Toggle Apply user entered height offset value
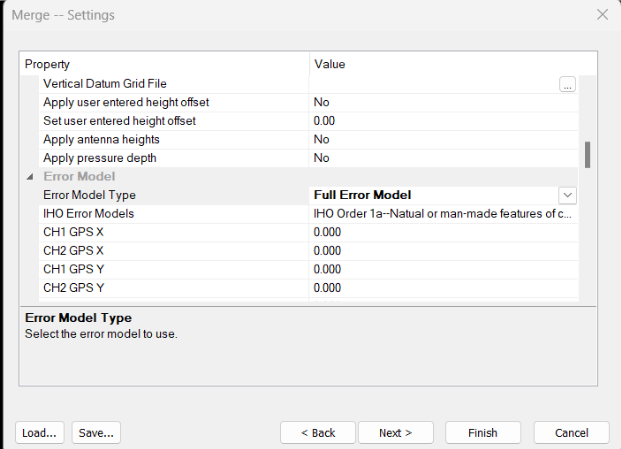 click(x=440, y=102)
